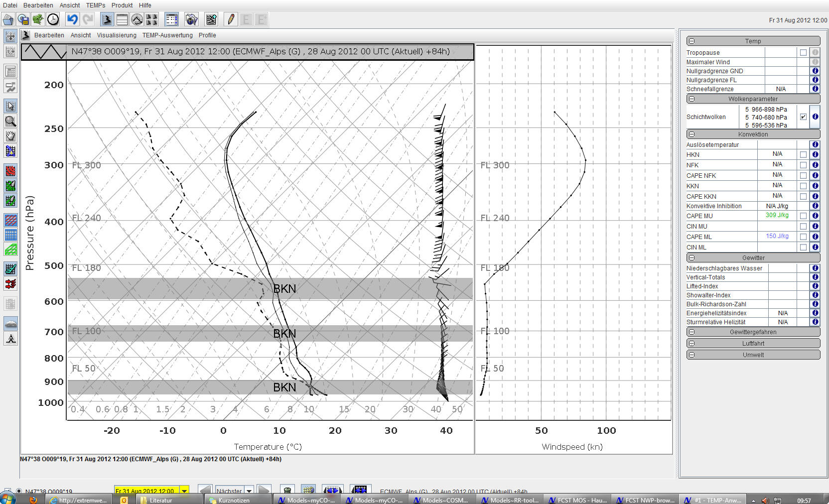The image size is (829, 504).
Task: Undo with the blue arrow icon
Action: (x=73, y=19)
